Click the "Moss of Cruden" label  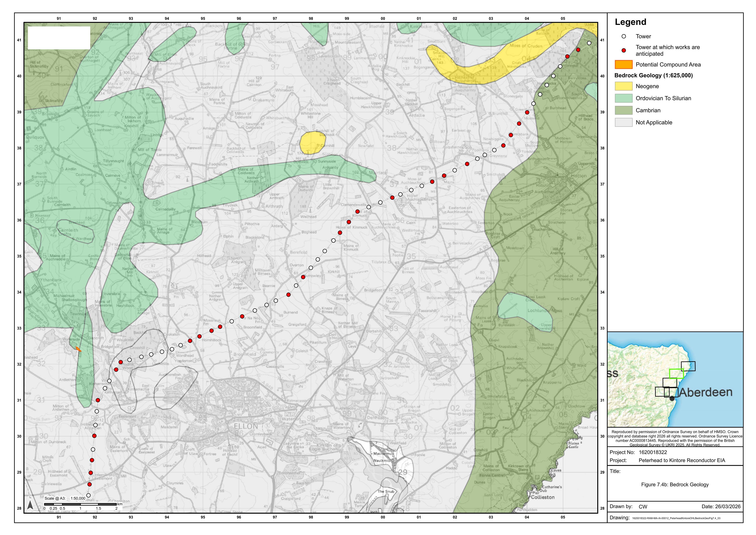tap(526, 46)
